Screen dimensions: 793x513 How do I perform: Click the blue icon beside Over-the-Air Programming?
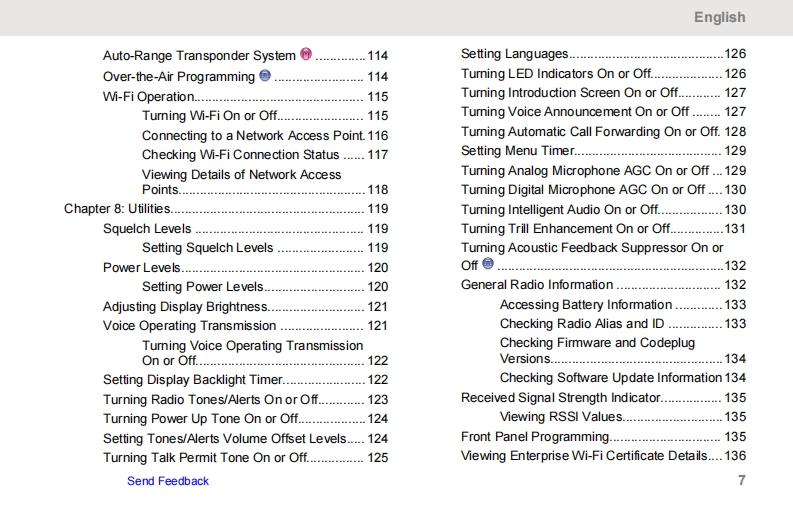[x=265, y=75]
